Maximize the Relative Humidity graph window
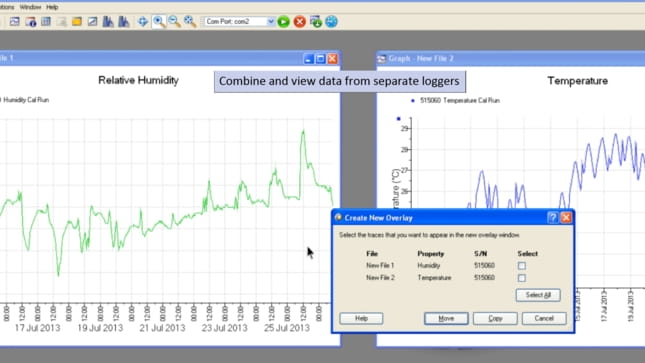The image size is (645, 363). point(320,59)
